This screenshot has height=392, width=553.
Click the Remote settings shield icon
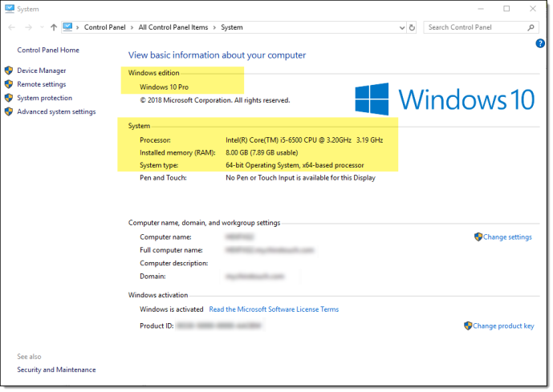(9, 84)
